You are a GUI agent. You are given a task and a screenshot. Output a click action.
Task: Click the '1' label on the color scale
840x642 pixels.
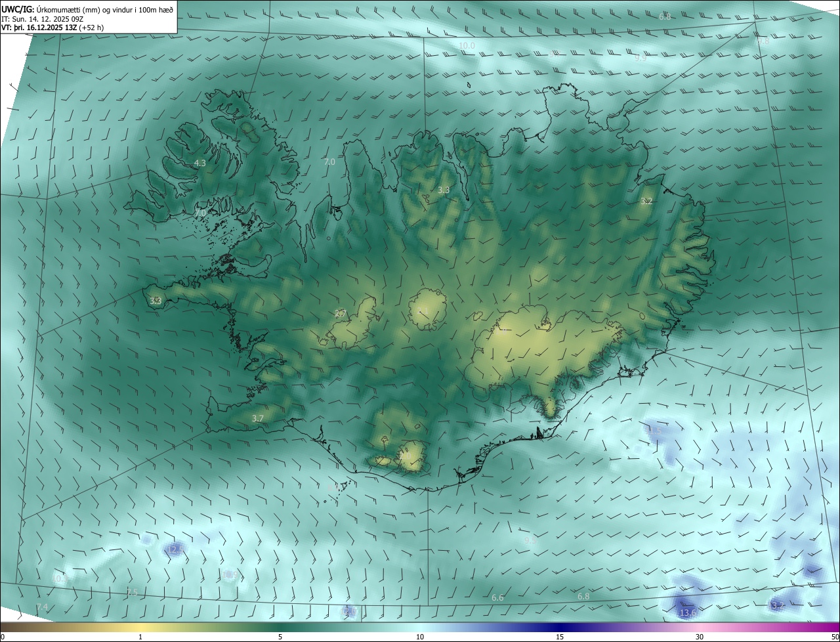[x=140, y=637]
